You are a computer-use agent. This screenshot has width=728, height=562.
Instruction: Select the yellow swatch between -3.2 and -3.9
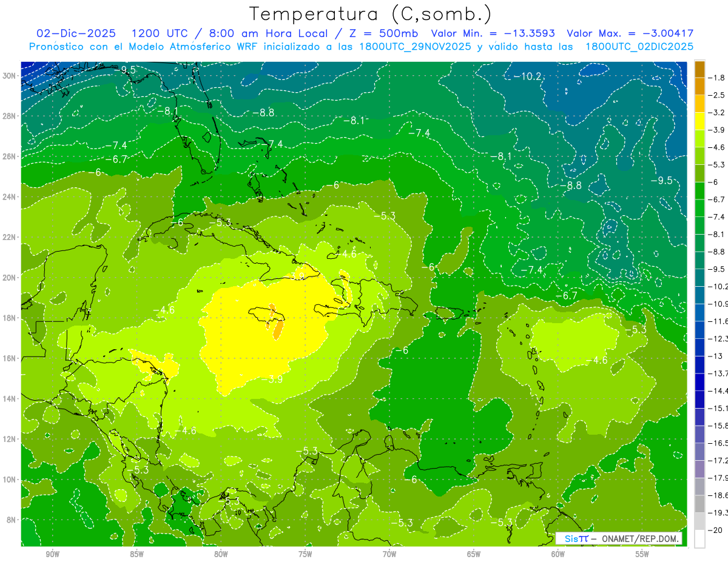point(699,121)
